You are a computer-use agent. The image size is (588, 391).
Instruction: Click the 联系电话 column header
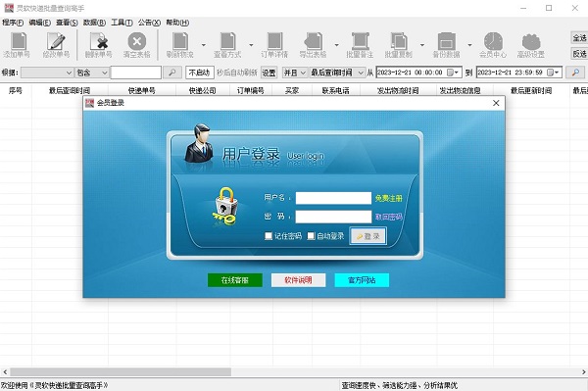pyautogui.click(x=335, y=90)
